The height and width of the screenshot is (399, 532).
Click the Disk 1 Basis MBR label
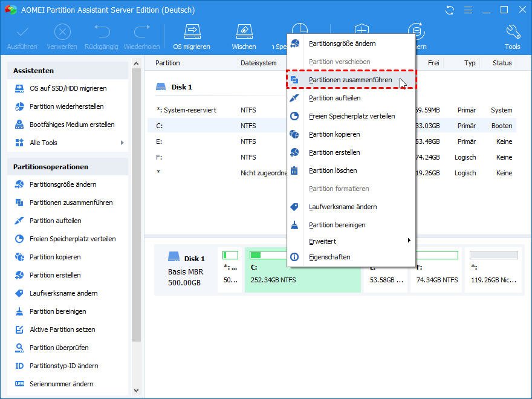[186, 270]
